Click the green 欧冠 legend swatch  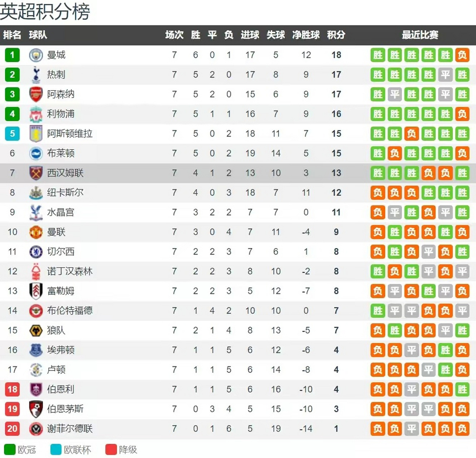click(x=10, y=449)
